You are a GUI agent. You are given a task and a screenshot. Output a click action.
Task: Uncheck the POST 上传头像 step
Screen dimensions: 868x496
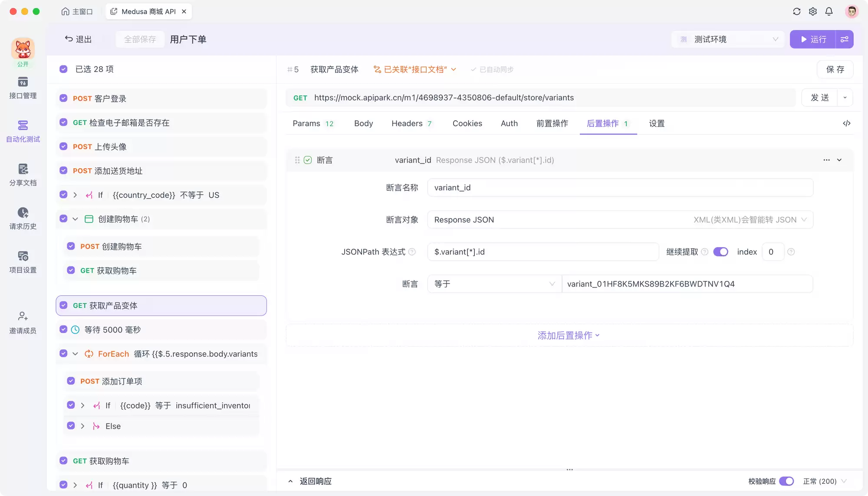(x=63, y=146)
